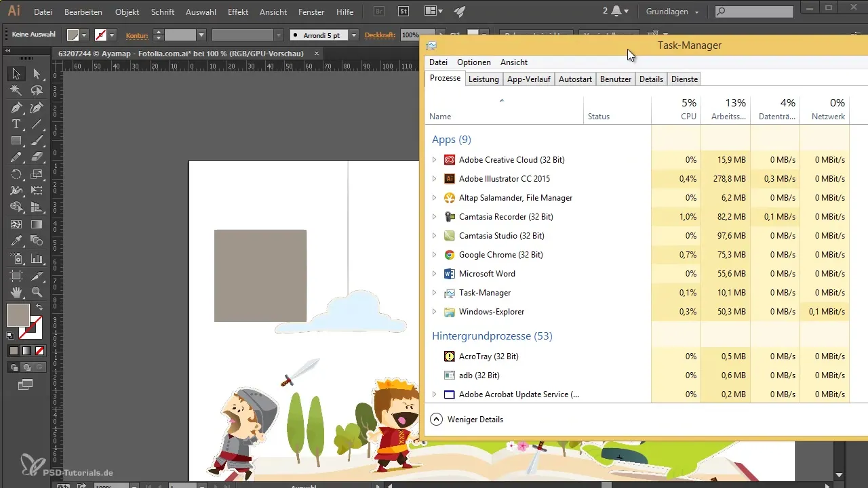Select the Width tool
Screen dimensions: 868x488
[16, 191]
